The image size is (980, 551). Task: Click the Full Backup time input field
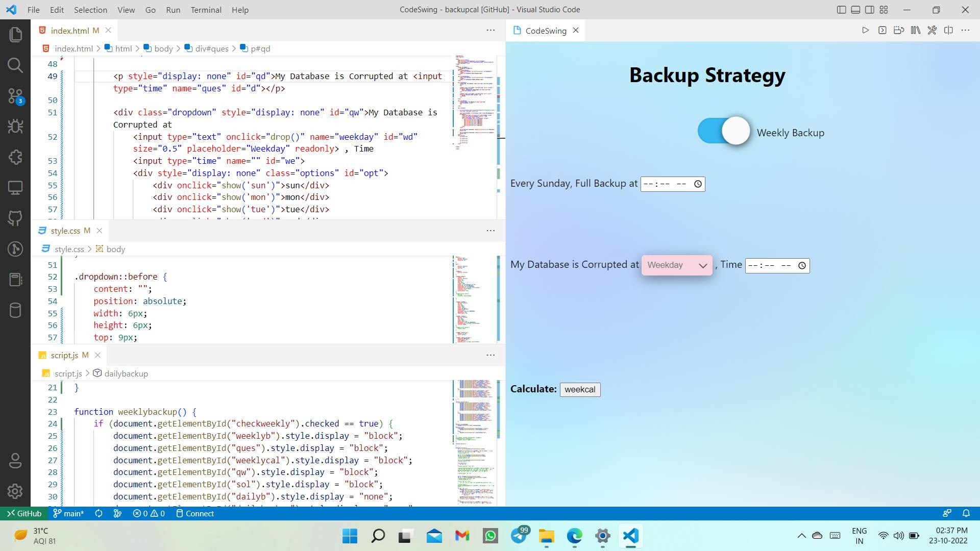673,184
